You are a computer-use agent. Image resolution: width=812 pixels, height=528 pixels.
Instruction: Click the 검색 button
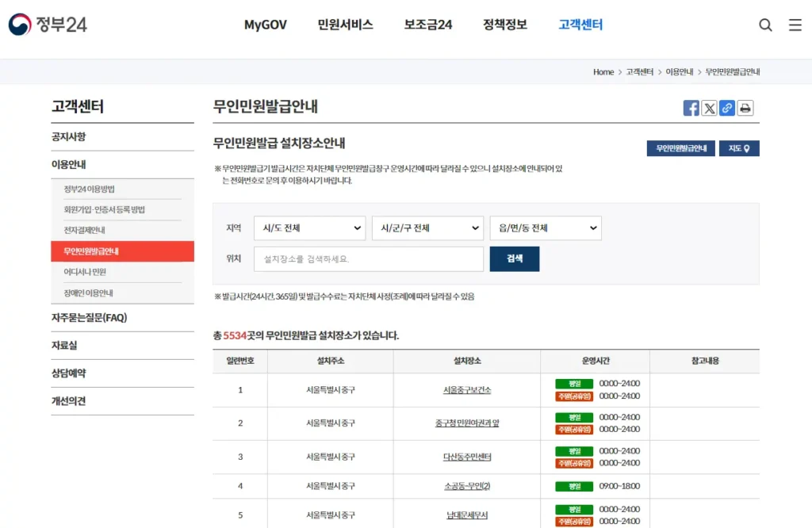(x=515, y=259)
